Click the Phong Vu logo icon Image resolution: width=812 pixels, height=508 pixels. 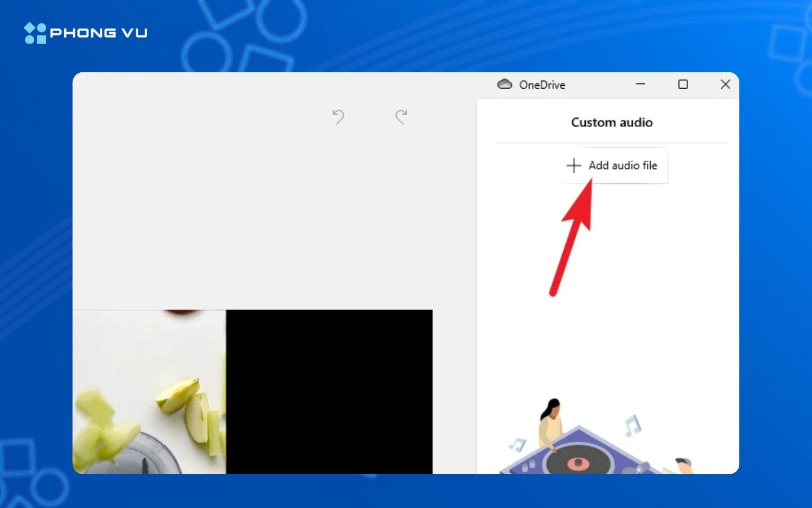(34, 32)
